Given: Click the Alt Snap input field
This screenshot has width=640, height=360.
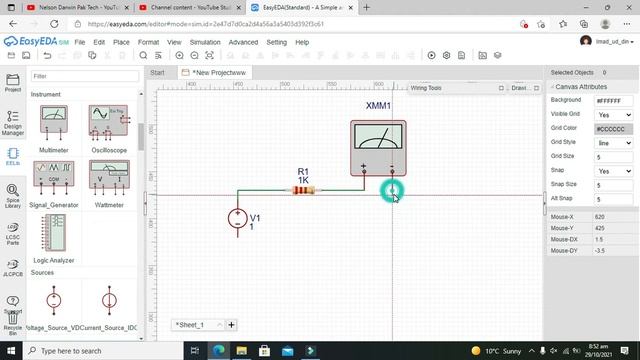Looking at the screenshot, I should click(x=613, y=199).
